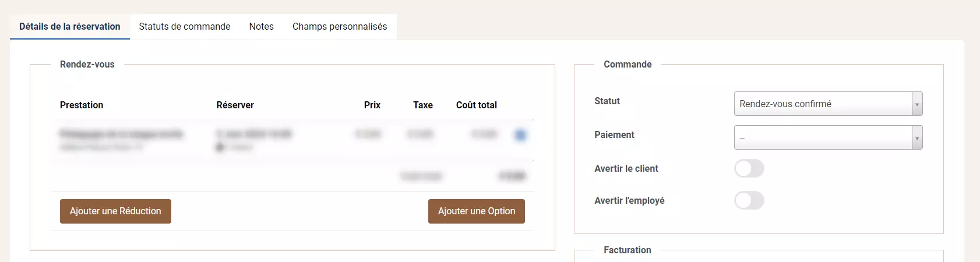Open the Statut dropdown showing Rendez-vous confirmé
Image resolution: width=980 pixels, height=262 pixels.
[x=827, y=104]
